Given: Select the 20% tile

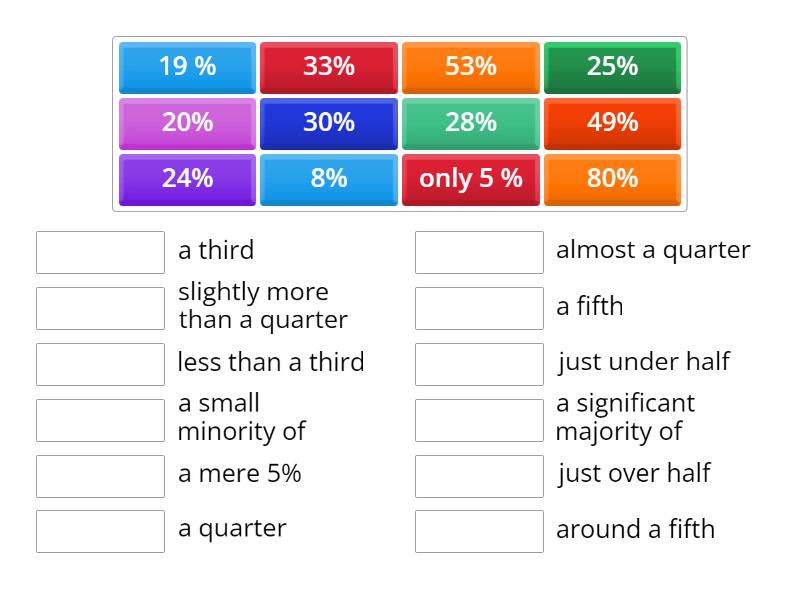Looking at the screenshot, I should (x=186, y=123).
